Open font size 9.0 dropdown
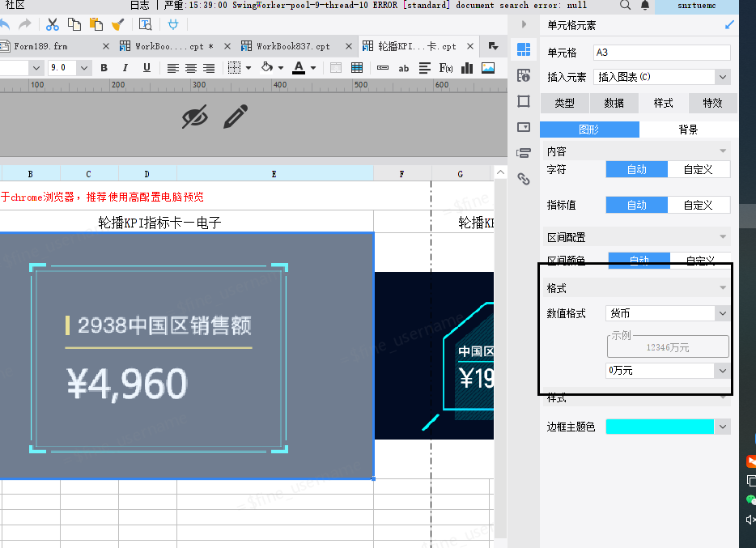The image size is (756, 548). (x=84, y=68)
